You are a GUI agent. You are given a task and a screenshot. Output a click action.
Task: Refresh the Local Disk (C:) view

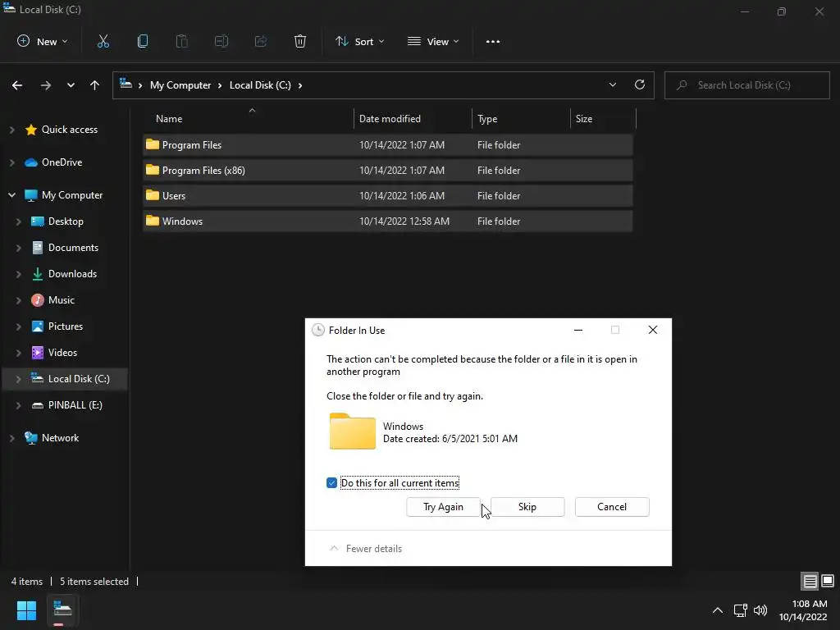(x=640, y=84)
